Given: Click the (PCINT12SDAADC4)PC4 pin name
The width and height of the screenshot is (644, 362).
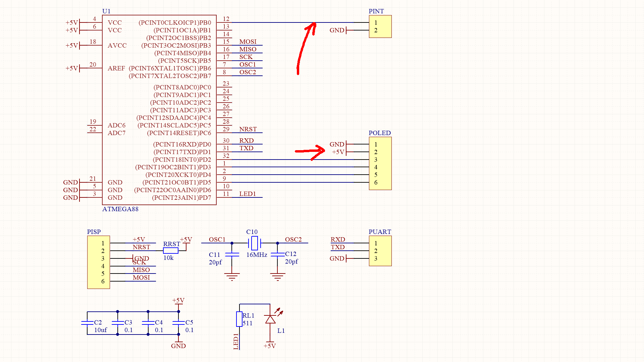Looking at the screenshot, I should click(x=174, y=118).
